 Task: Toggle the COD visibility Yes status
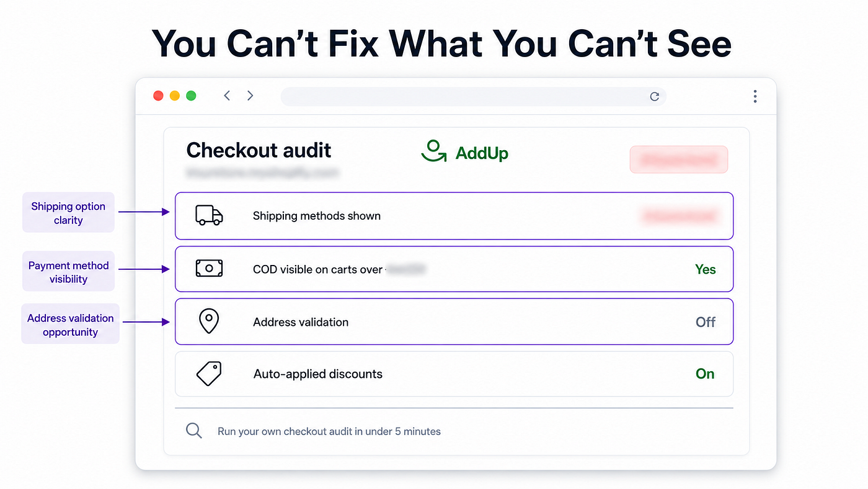(x=706, y=269)
